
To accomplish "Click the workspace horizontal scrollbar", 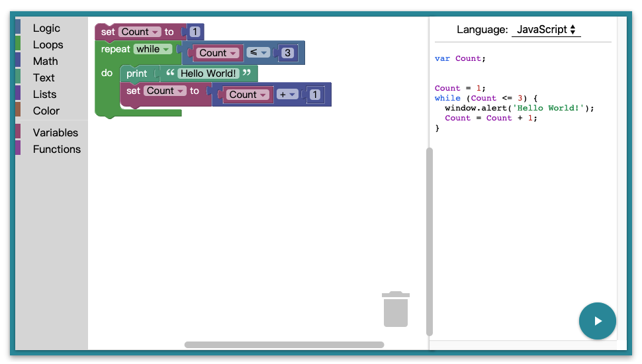I will point(284,345).
